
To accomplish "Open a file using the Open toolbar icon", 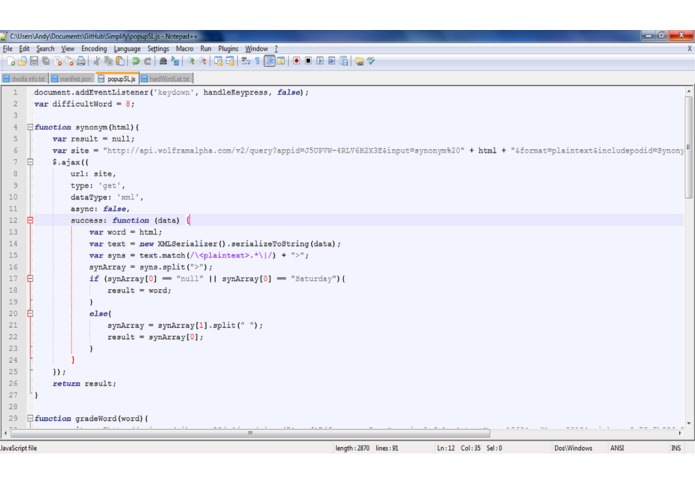I will (x=23, y=61).
